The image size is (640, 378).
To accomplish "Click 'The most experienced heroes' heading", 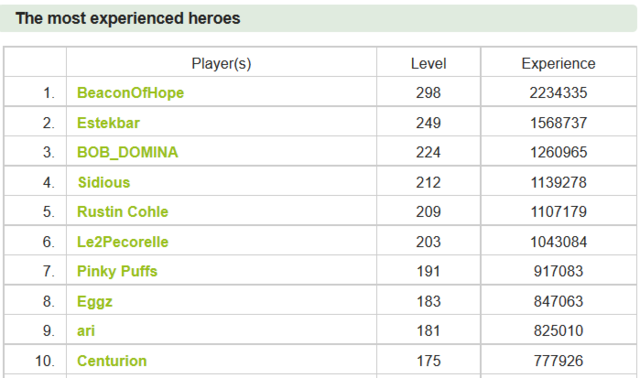I will (128, 18).
